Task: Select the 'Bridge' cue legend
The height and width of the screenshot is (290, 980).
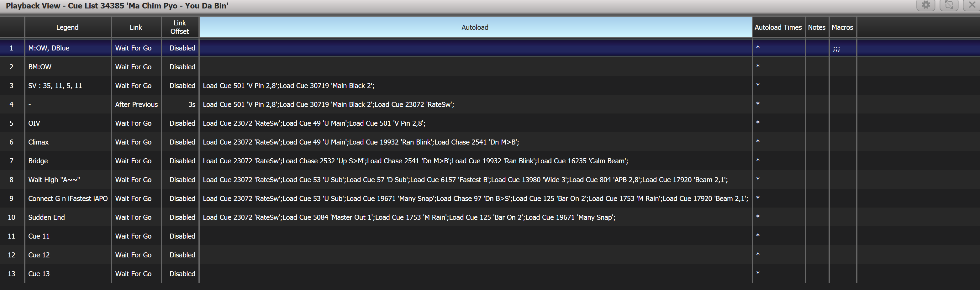Action: [68, 161]
